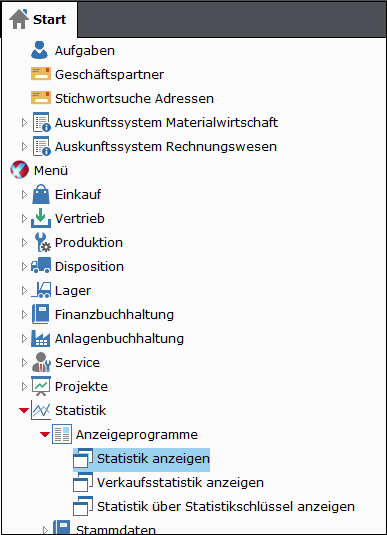The image size is (387, 535).
Task: Collapse the Statistik tree node
Action: [24, 410]
